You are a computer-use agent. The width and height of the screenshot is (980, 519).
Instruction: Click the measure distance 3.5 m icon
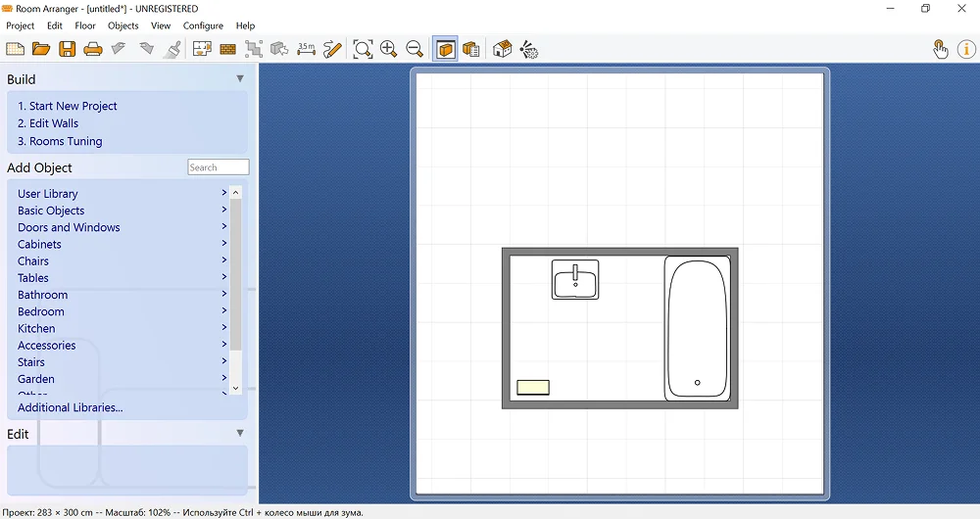(306, 49)
